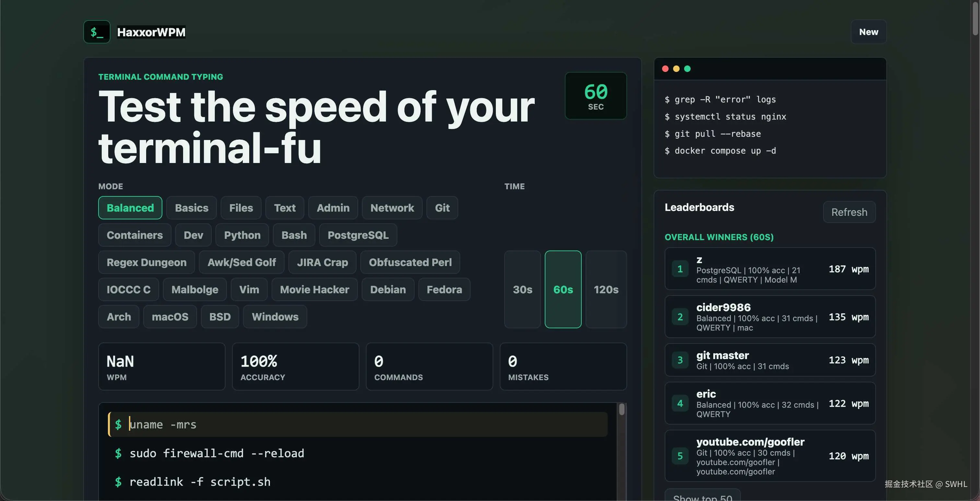Click the 'grep -R "error" logs' terminal line

click(720, 100)
